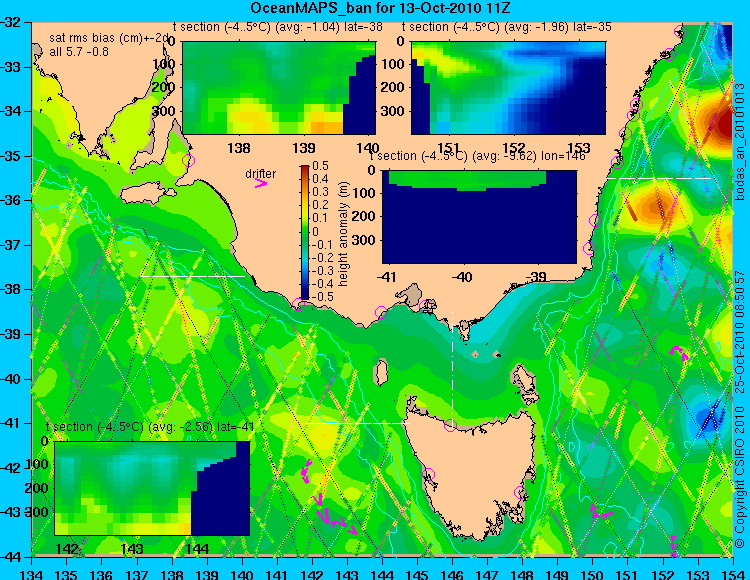
Task: Click the 'height anomaly (m)' colorbar label
Action: coord(343,234)
